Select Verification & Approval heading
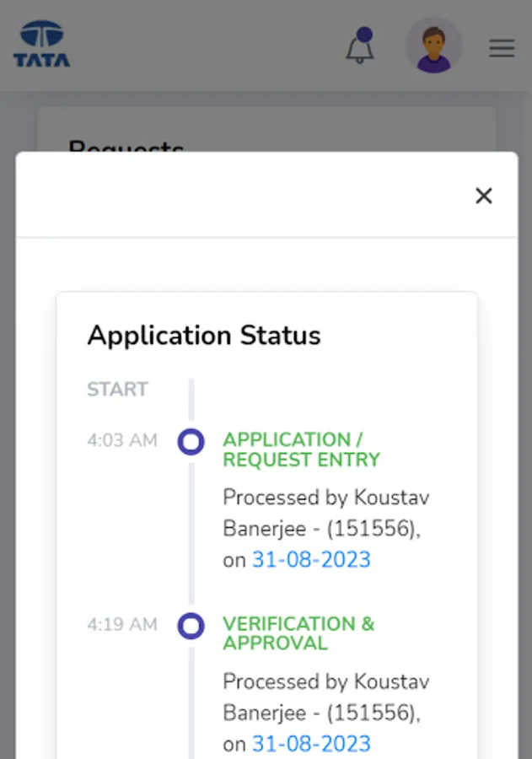 (x=298, y=633)
